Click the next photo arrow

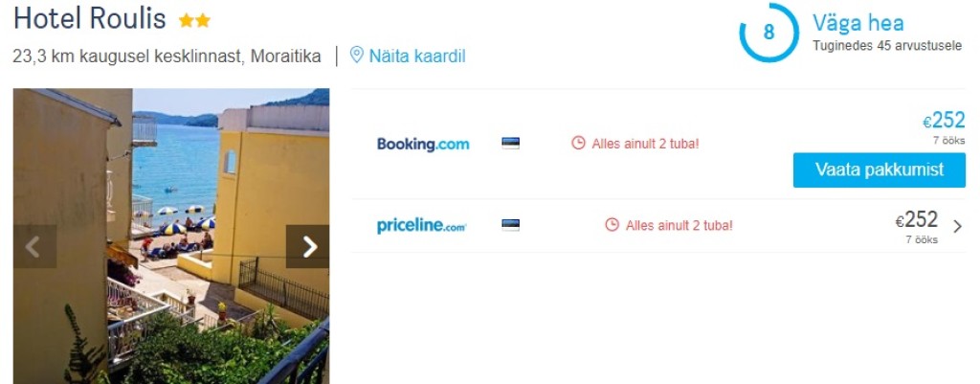click(308, 247)
